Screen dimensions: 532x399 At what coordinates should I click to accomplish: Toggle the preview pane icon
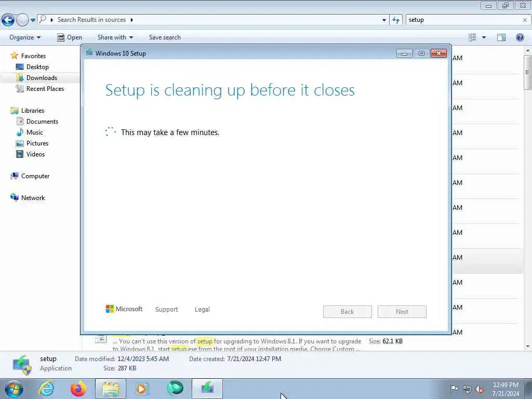(501, 37)
